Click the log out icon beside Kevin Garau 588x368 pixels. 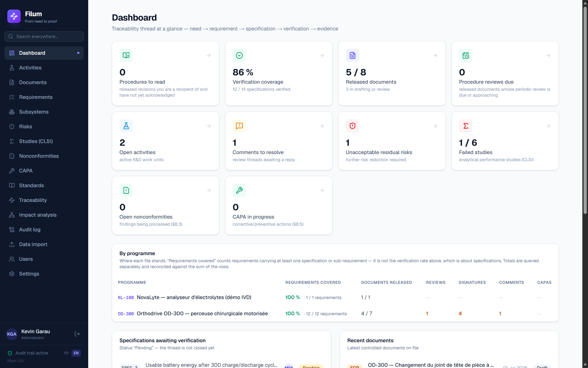tap(77, 334)
